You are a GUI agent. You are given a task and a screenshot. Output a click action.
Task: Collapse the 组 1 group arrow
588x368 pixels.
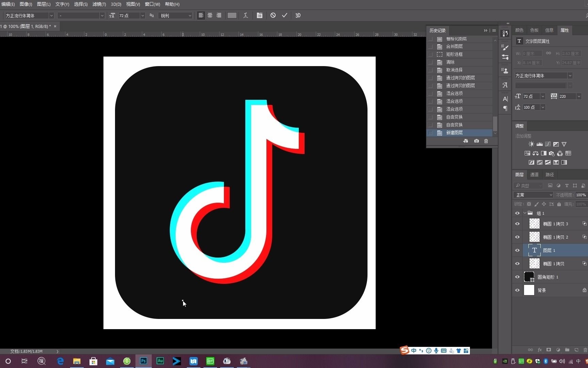(x=525, y=213)
